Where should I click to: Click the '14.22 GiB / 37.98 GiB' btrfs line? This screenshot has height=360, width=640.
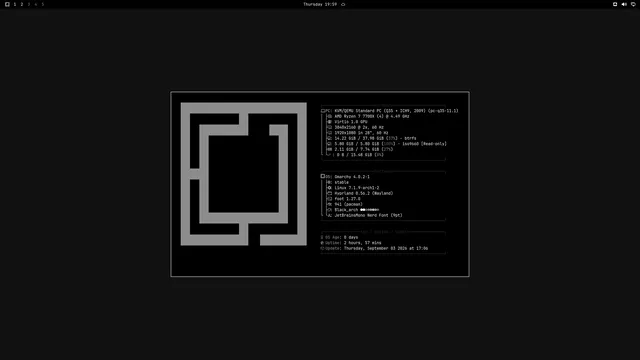(x=375, y=138)
